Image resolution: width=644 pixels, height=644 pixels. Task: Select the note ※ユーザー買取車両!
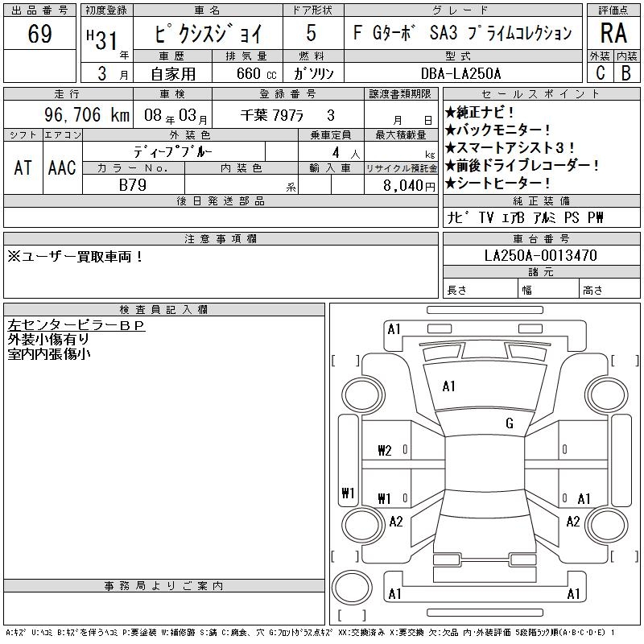click(76, 257)
